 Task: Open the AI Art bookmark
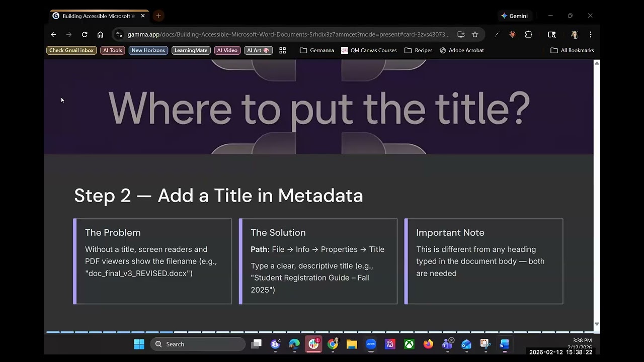tap(258, 50)
